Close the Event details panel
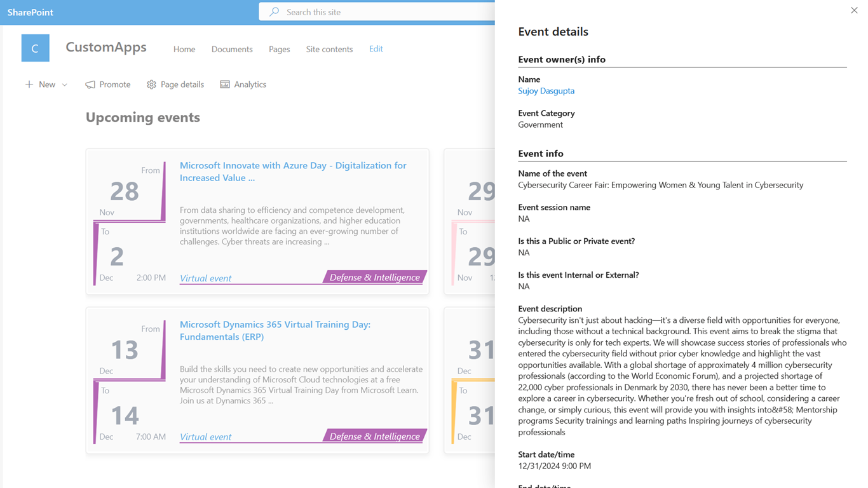The width and height of the screenshot is (868, 488). [x=854, y=10]
